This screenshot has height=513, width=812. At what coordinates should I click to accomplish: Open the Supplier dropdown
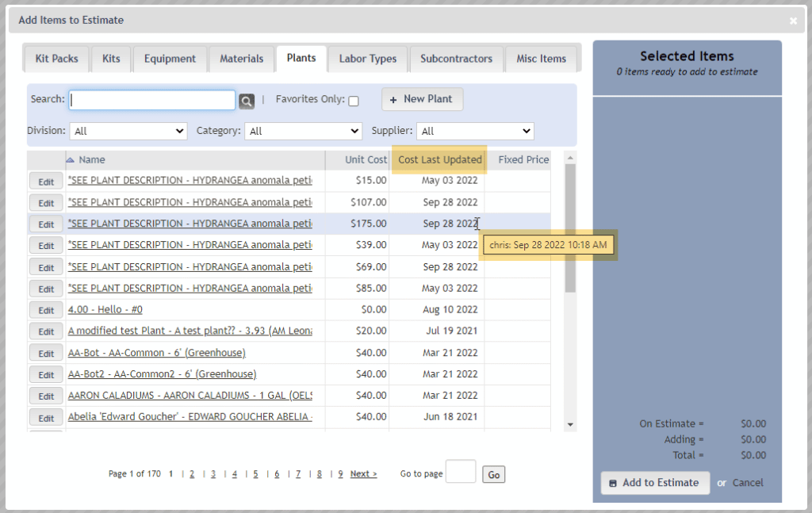pyautogui.click(x=475, y=131)
